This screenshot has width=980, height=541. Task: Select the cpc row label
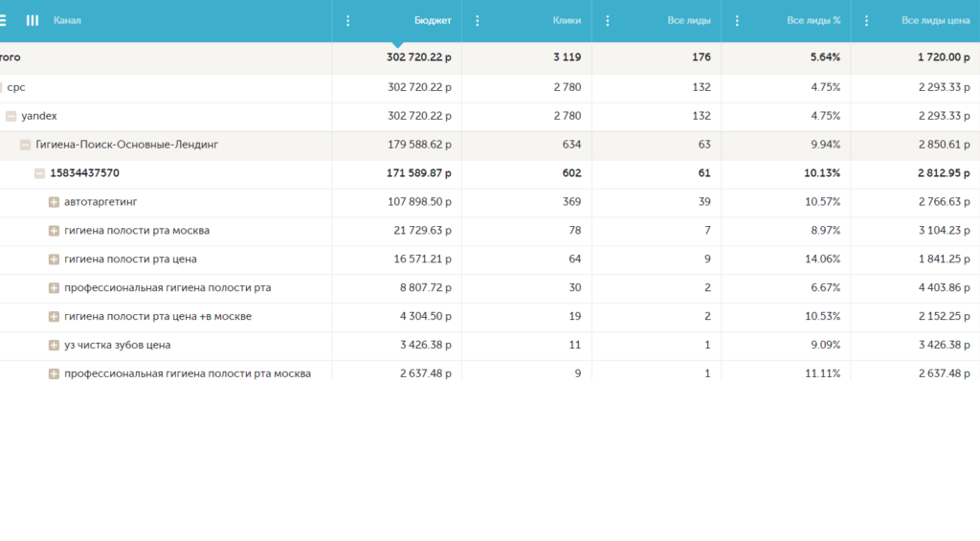click(x=16, y=87)
